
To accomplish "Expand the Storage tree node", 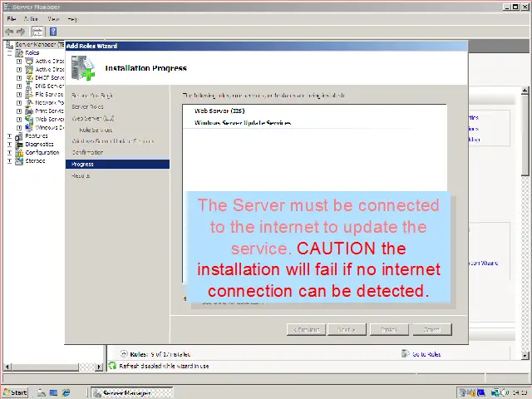I will [x=9, y=160].
